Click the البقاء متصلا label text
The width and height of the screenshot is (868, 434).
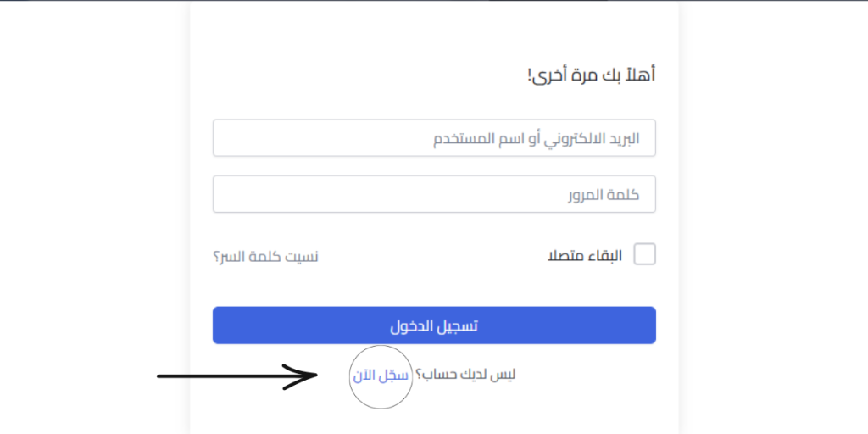[585, 256]
